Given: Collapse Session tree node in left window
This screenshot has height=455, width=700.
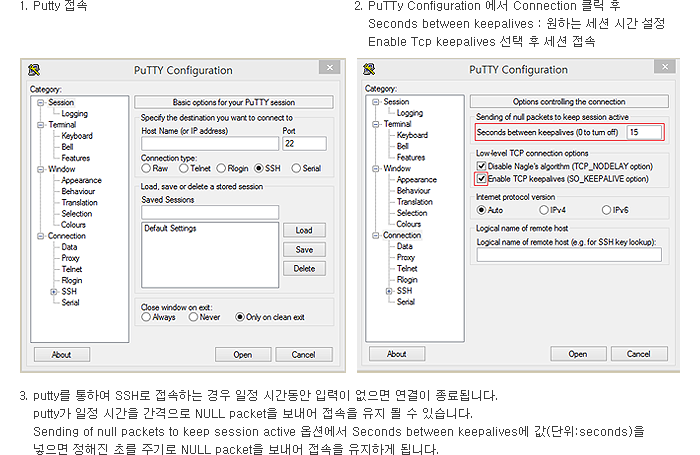Looking at the screenshot, I should (x=41, y=103).
